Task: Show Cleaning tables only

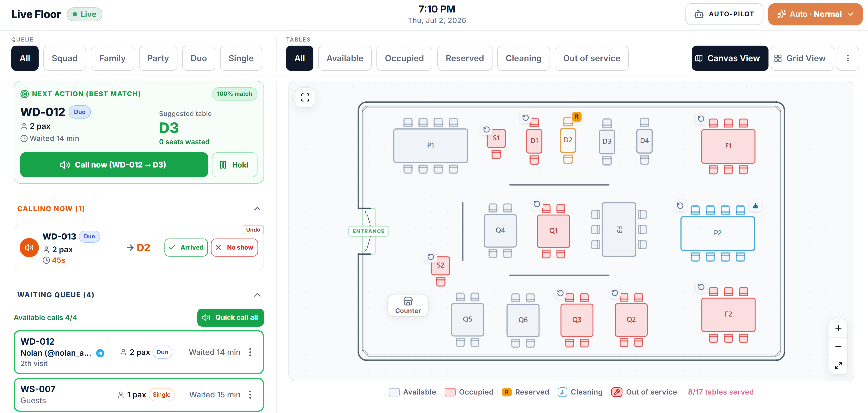Action: click(x=523, y=58)
